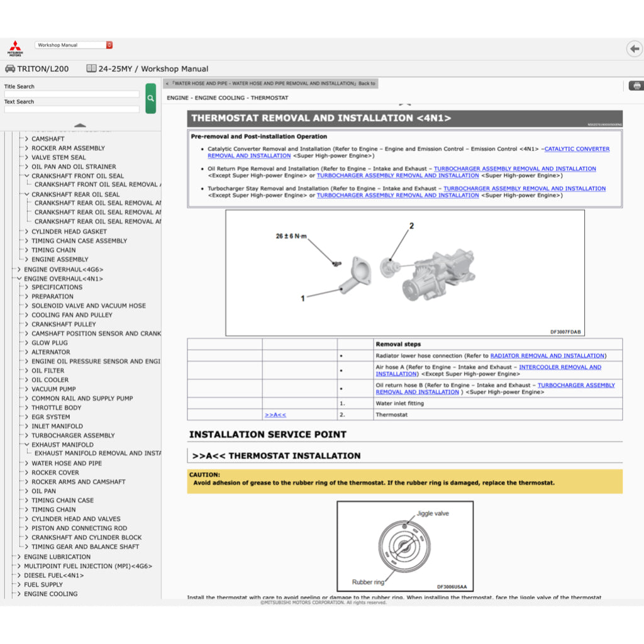Click the Mitsubishi Motors logo

14,49
